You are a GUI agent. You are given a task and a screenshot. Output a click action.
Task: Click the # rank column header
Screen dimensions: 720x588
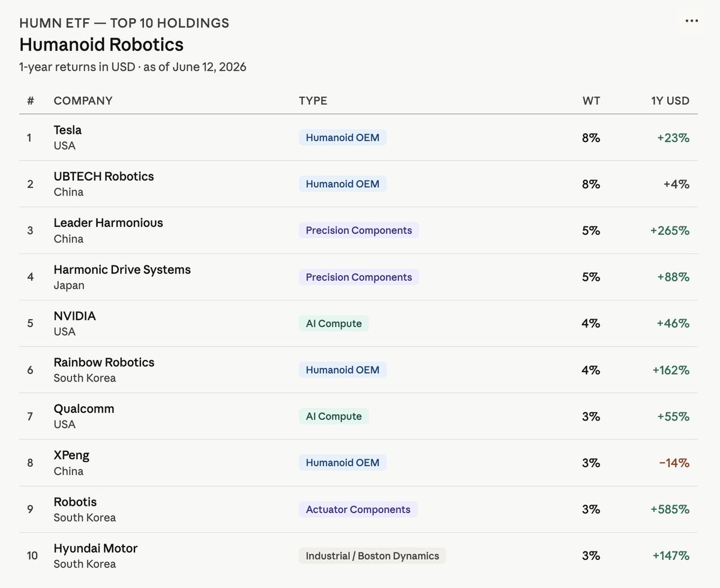click(x=30, y=101)
